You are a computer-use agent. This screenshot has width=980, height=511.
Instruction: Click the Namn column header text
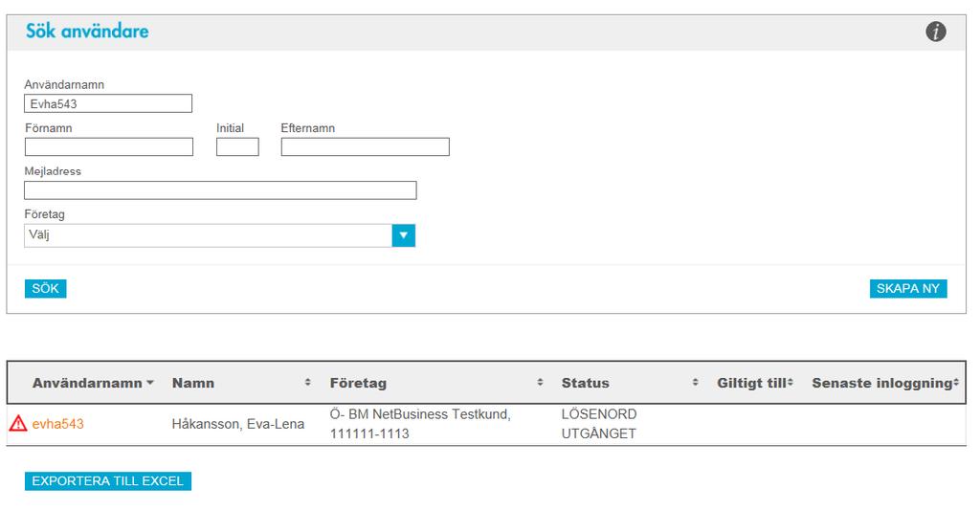[x=193, y=383]
